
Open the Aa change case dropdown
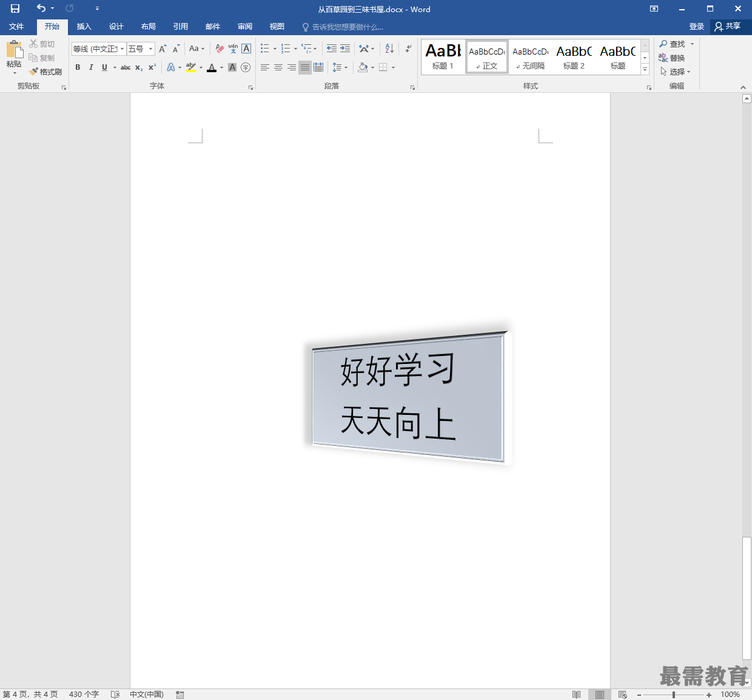click(196, 49)
